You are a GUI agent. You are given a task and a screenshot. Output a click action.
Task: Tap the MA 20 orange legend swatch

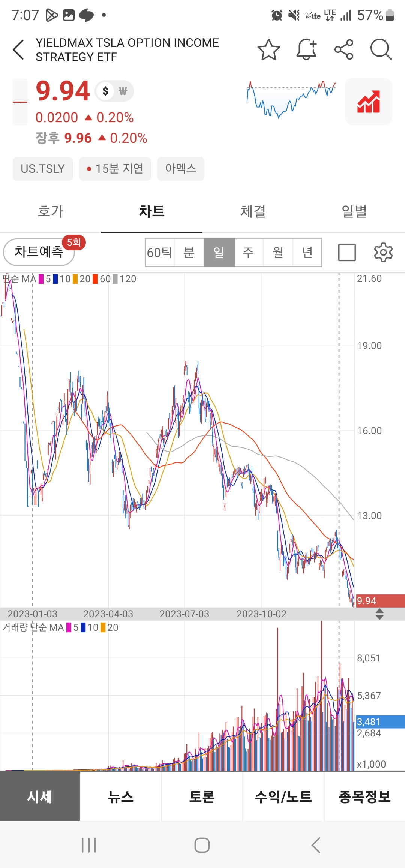tap(75, 279)
